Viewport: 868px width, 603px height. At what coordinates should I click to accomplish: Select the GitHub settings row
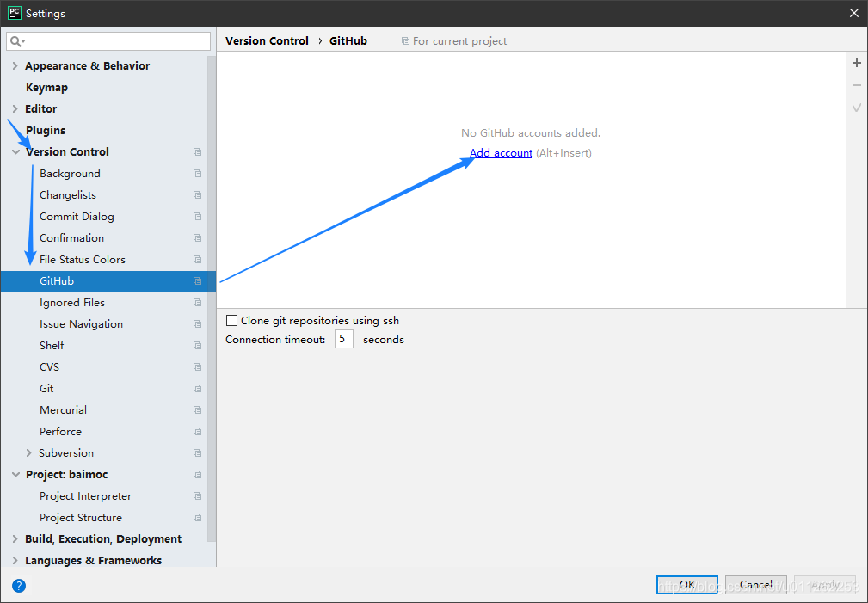click(x=108, y=281)
